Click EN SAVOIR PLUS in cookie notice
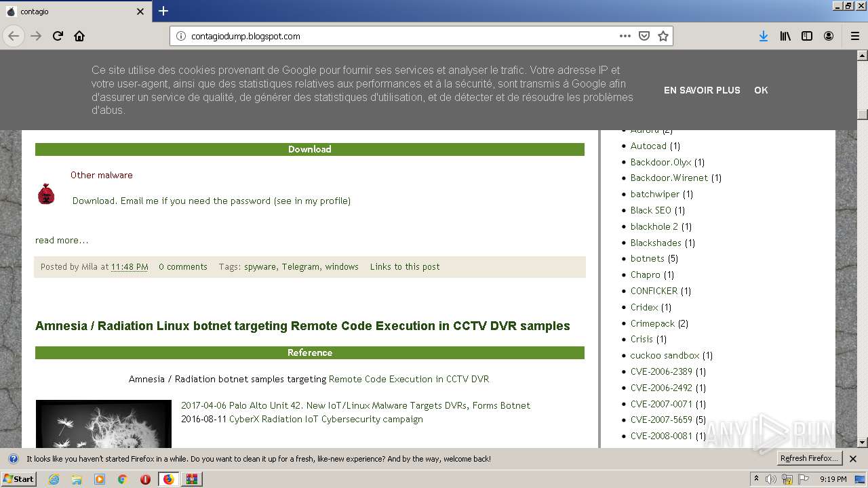868x488 pixels. pos(702,90)
